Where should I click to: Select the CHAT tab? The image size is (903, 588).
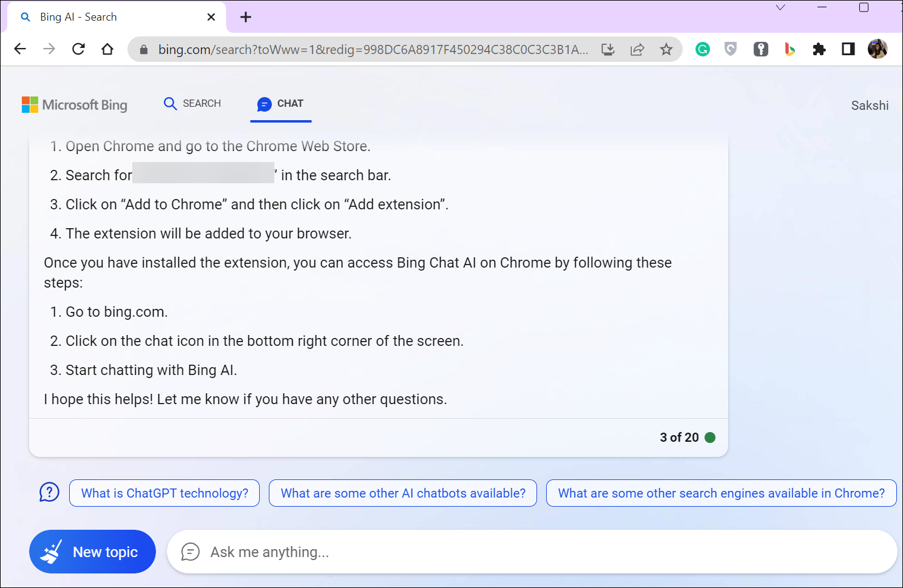(x=280, y=104)
